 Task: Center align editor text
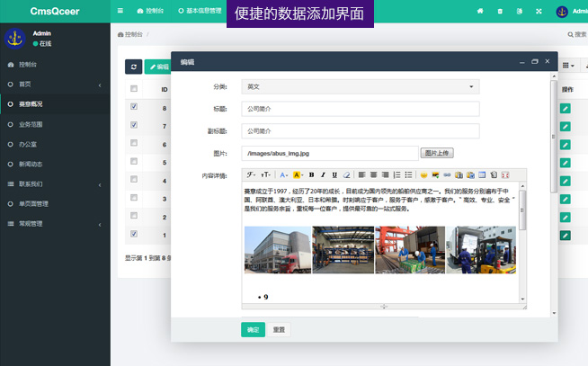(373, 174)
